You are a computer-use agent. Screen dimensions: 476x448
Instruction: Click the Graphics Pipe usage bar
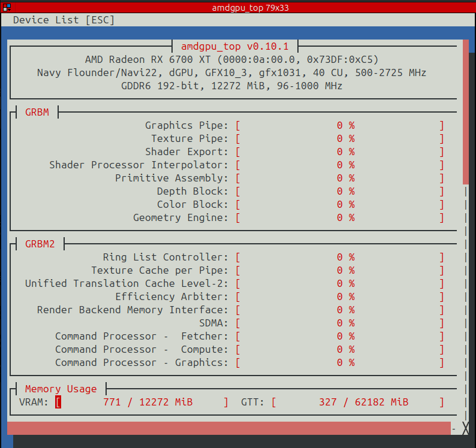point(339,125)
